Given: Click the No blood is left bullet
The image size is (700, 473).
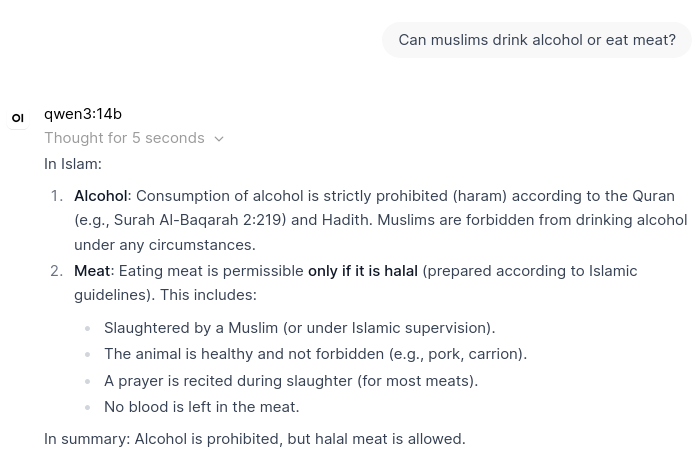Looking at the screenshot, I should point(202,407).
